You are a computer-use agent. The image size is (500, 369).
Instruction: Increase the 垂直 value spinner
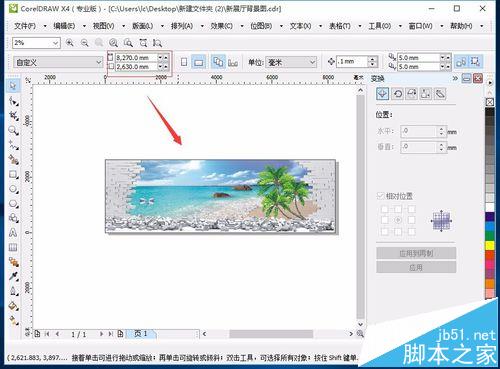point(441,145)
